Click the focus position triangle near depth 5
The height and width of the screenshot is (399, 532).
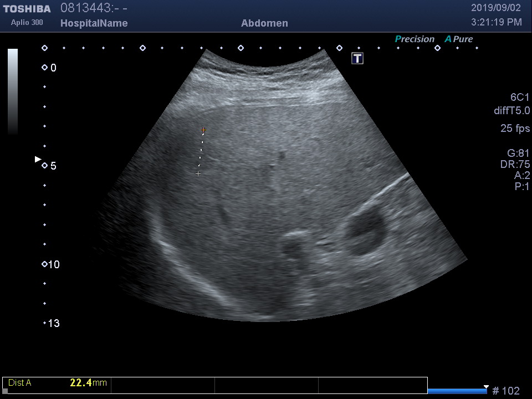(38, 160)
